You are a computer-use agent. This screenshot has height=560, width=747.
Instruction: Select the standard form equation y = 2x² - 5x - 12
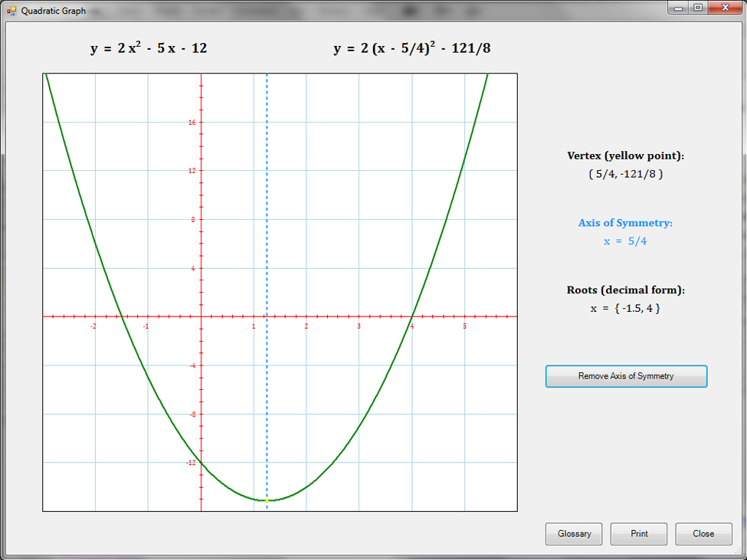pos(149,49)
